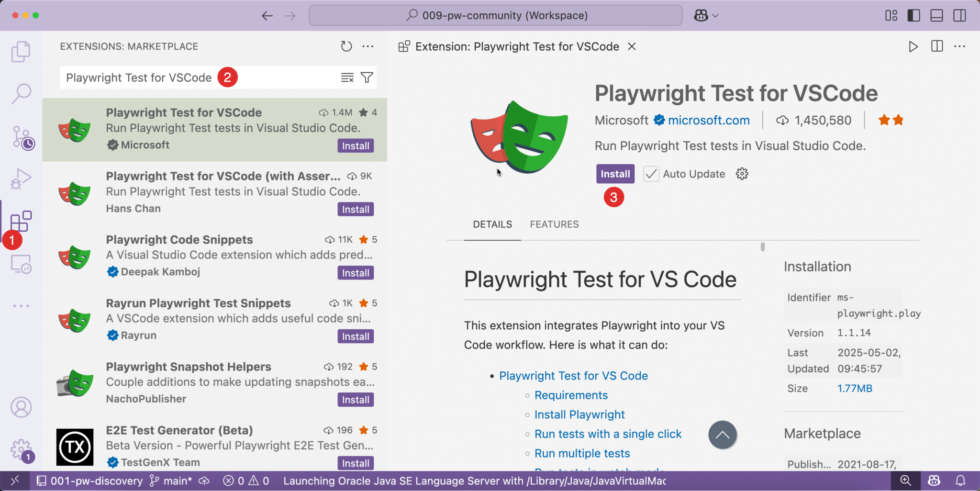Screen dimensions: 980x491
Task: Open the Copilot dropdown chevron in title bar
Action: (715, 16)
